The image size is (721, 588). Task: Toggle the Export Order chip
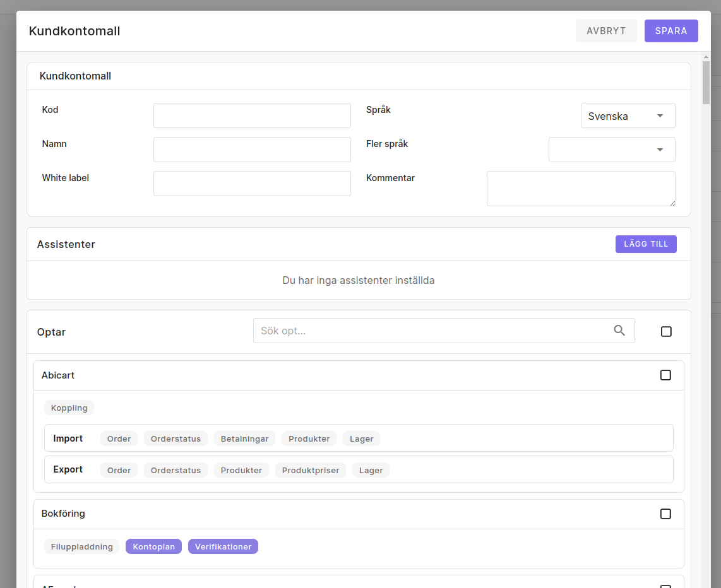[119, 470]
